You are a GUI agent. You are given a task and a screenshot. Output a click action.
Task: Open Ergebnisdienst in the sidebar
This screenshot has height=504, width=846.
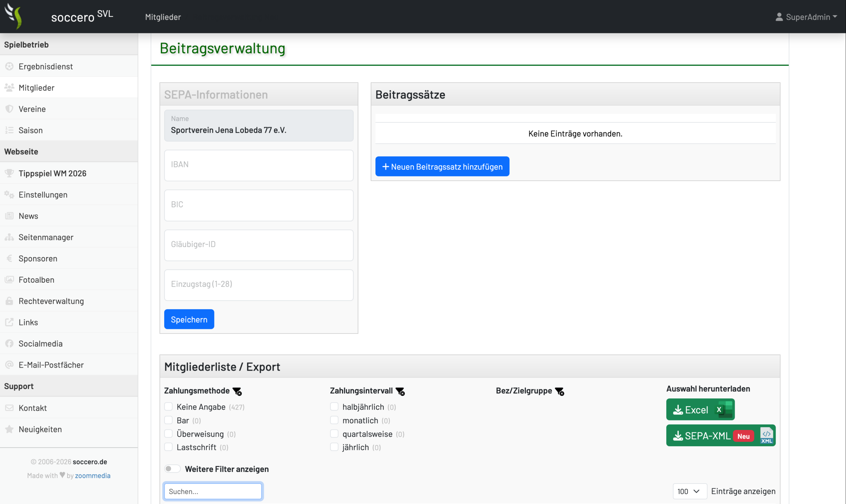click(x=69, y=66)
